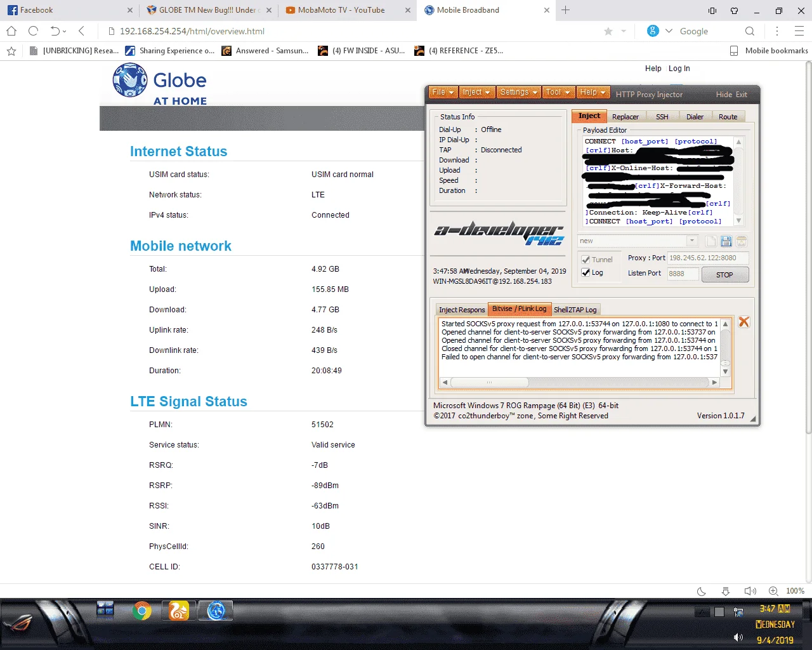
Task: Click Exit in the Injector title bar
Action: (742, 95)
